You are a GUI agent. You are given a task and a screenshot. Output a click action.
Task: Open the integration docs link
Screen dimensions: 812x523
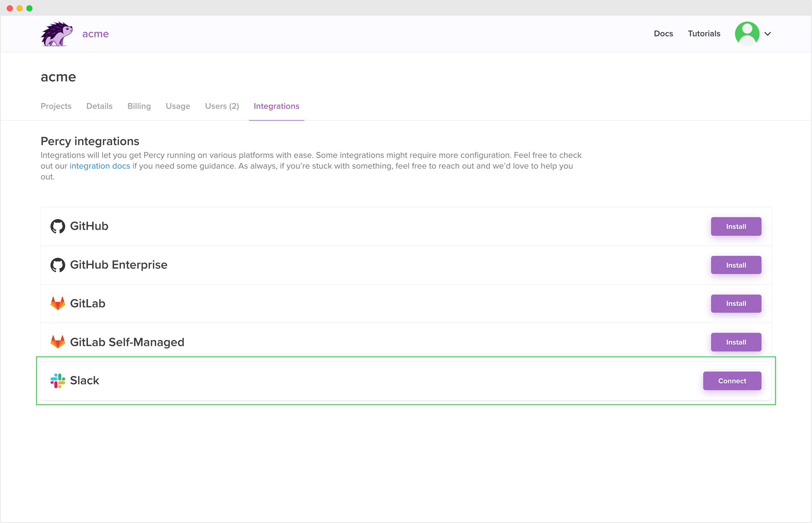tap(100, 166)
